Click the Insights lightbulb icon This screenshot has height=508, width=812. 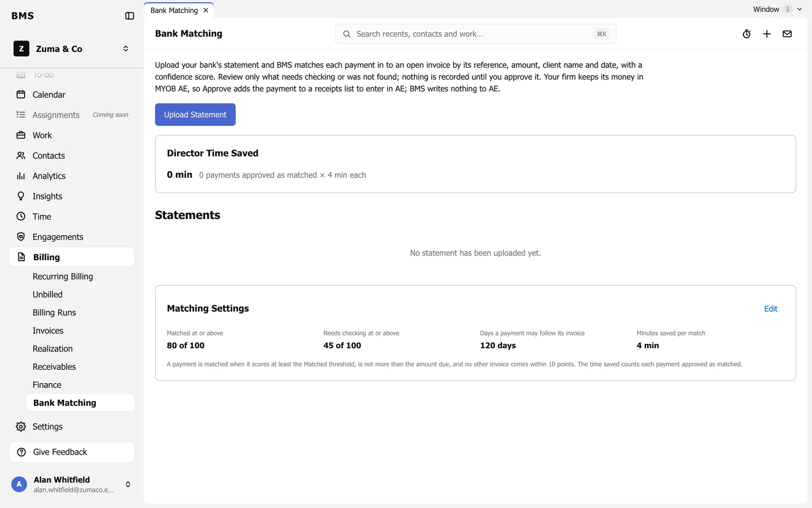point(21,196)
